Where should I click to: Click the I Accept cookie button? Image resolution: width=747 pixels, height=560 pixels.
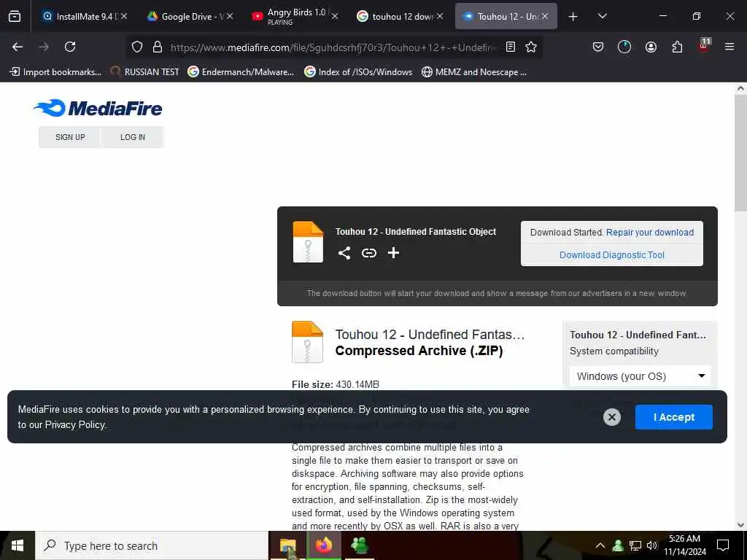pyautogui.click(x=673, y=417)
